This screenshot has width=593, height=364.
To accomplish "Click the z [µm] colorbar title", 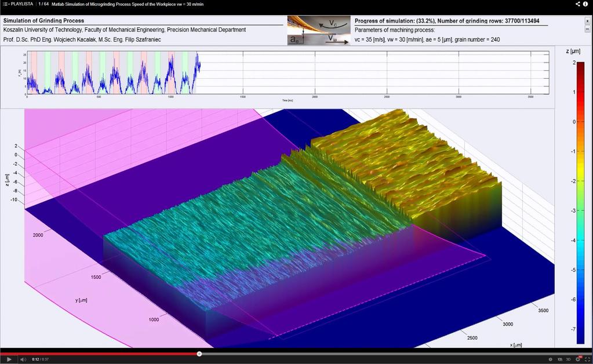I will [573, 51].
